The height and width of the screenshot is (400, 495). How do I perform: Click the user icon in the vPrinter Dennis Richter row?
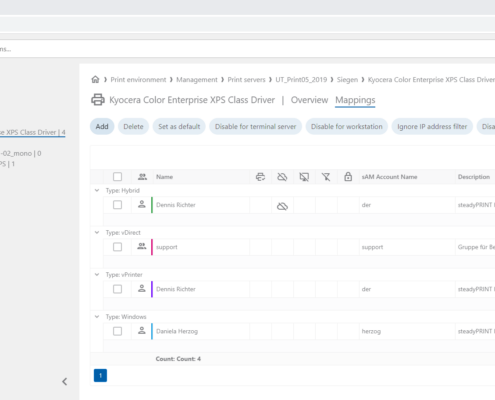[142, 289]
